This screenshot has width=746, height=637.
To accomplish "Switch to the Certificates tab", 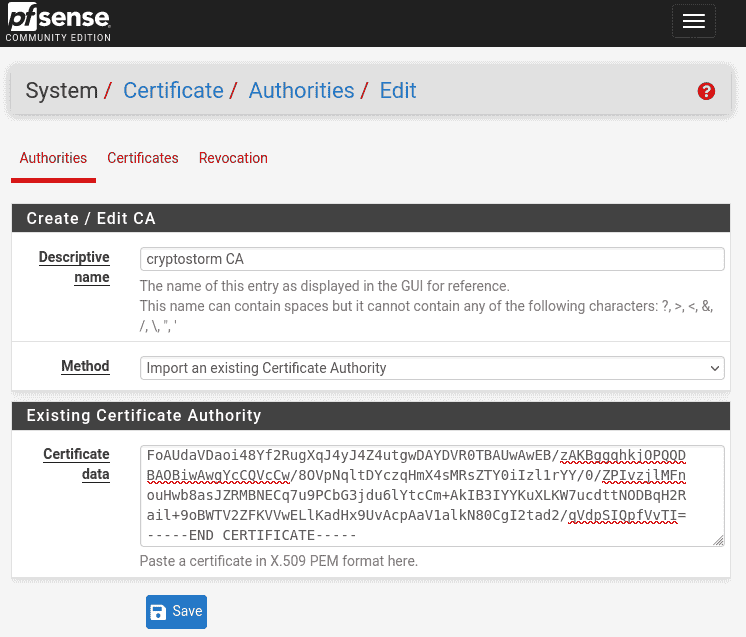I will [143, 158].
